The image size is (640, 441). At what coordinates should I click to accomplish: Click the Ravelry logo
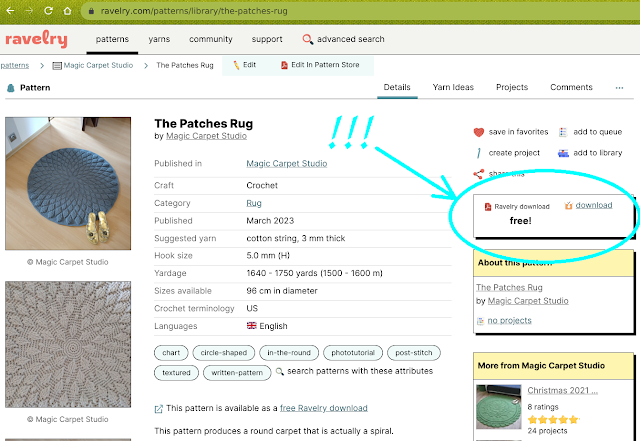(x=36, y=39)
